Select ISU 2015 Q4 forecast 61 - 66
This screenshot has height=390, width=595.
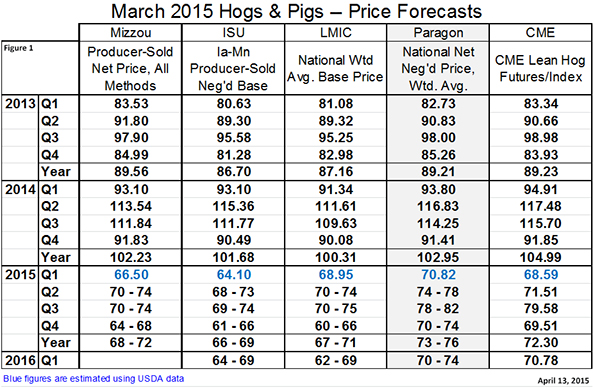click(233, 326)
